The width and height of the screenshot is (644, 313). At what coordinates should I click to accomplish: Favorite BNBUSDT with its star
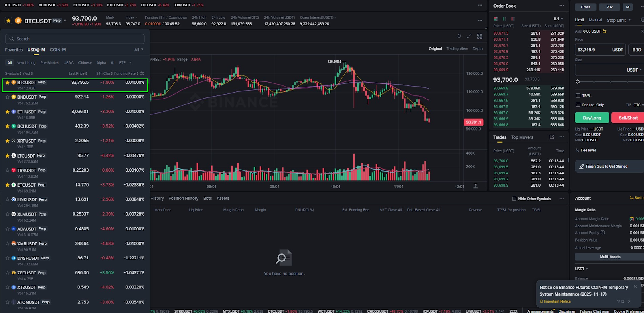[8, 97]
